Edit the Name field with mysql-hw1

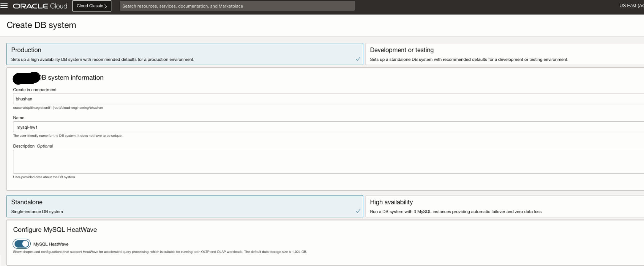click(x=329, y=127)
